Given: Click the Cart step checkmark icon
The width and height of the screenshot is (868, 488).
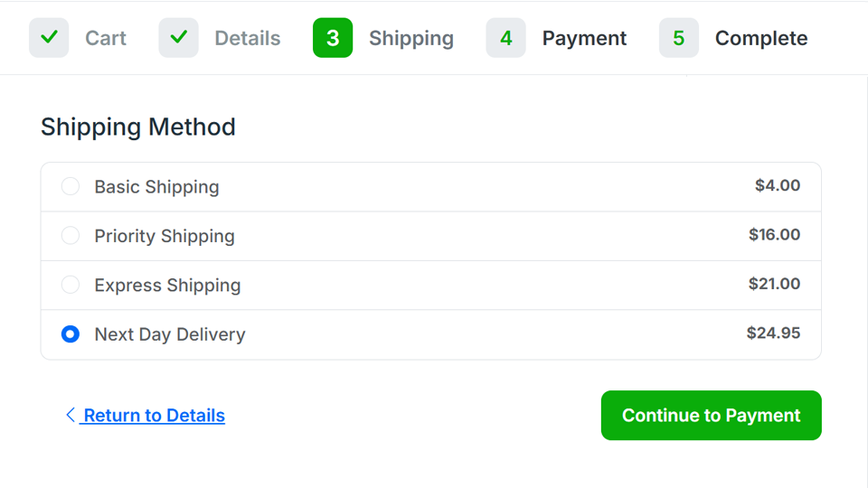Looking at the screenshot, I should tap(49, 38).
